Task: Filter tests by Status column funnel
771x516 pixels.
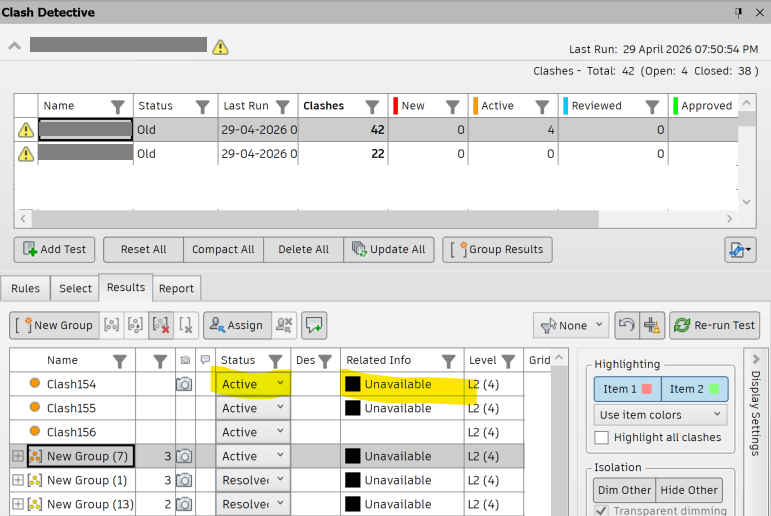Action: coord(202,106)
